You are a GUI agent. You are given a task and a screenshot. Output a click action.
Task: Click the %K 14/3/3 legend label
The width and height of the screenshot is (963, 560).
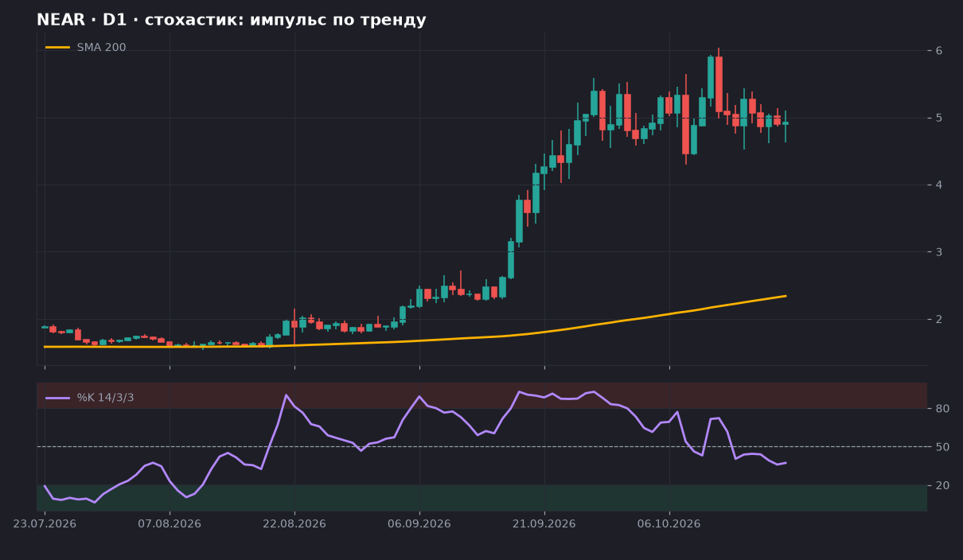click(x=105, y=398)
